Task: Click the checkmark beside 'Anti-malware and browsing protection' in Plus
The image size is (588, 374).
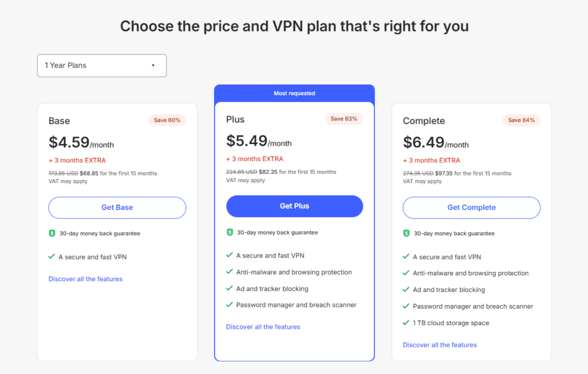Action: (229, 272)
